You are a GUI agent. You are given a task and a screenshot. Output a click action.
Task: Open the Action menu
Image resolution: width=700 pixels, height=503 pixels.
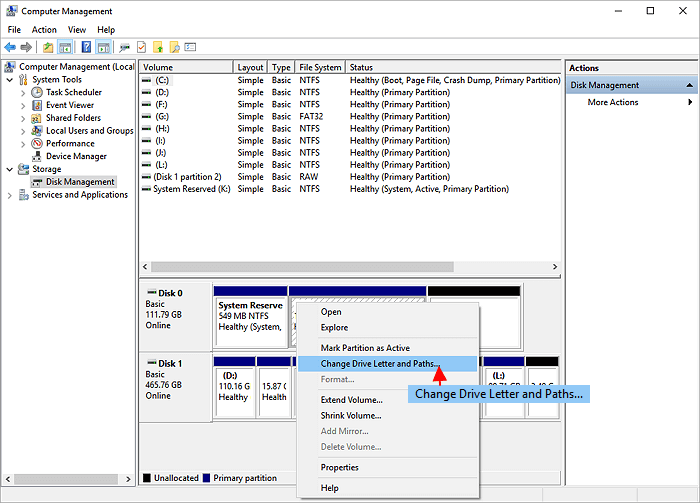tap(44, 30)
